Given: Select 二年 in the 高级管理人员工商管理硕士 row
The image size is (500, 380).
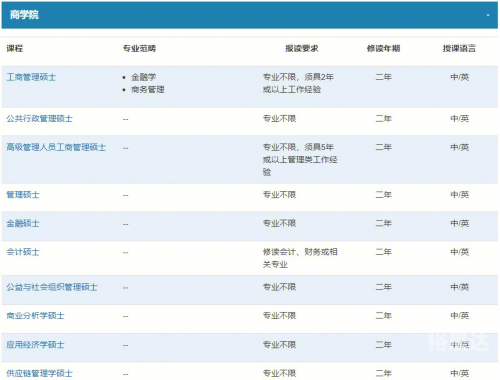Looking at the screenshot, I should click(x=383, y=147).
